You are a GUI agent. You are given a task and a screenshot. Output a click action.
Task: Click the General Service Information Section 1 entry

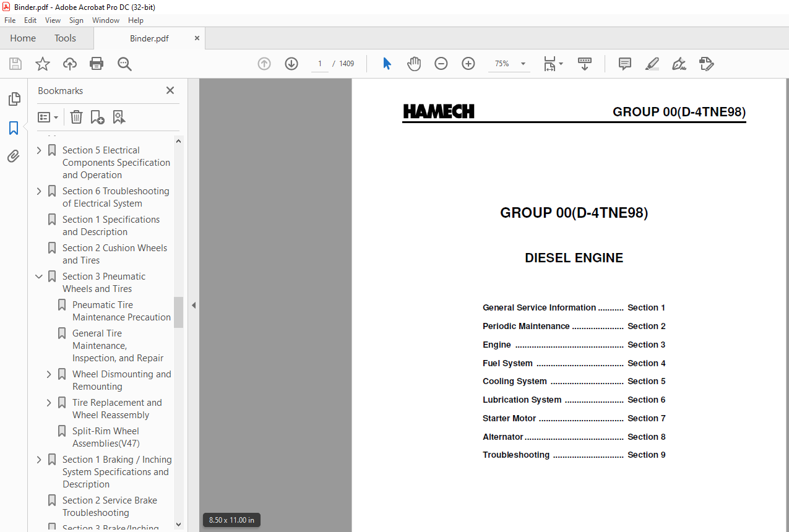[x=574, y=307]
